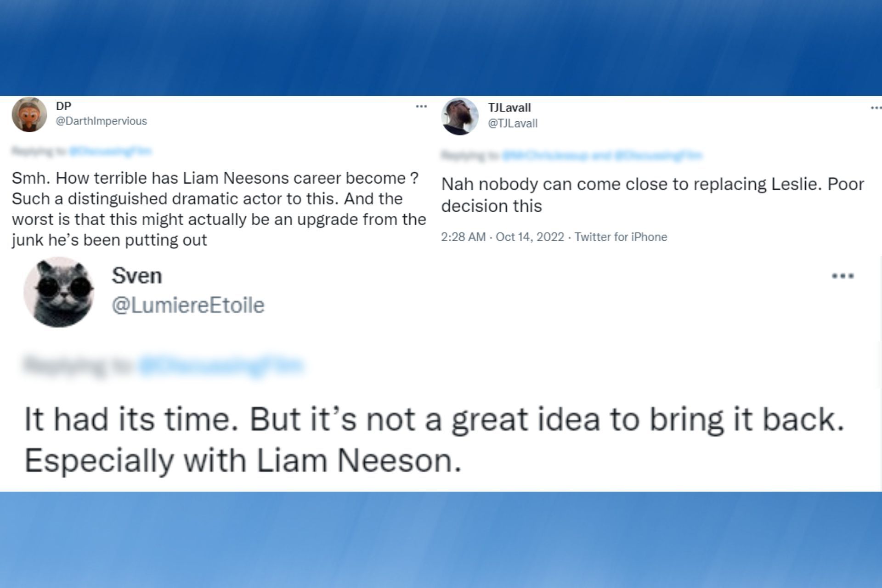Expand the three-dot menu on Sven's tweet
This screenshot has height=588, width=882.
pos(842,276)
